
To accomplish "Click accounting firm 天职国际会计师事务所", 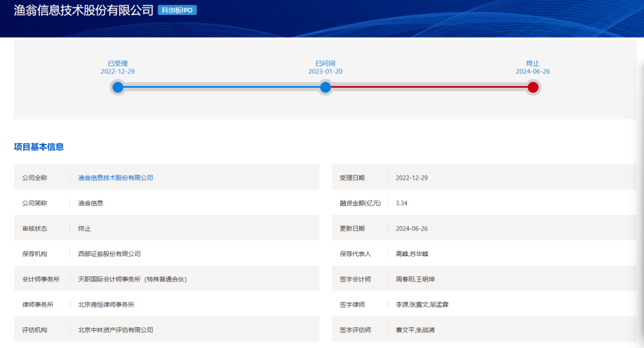I will click(x=132, y=279).
